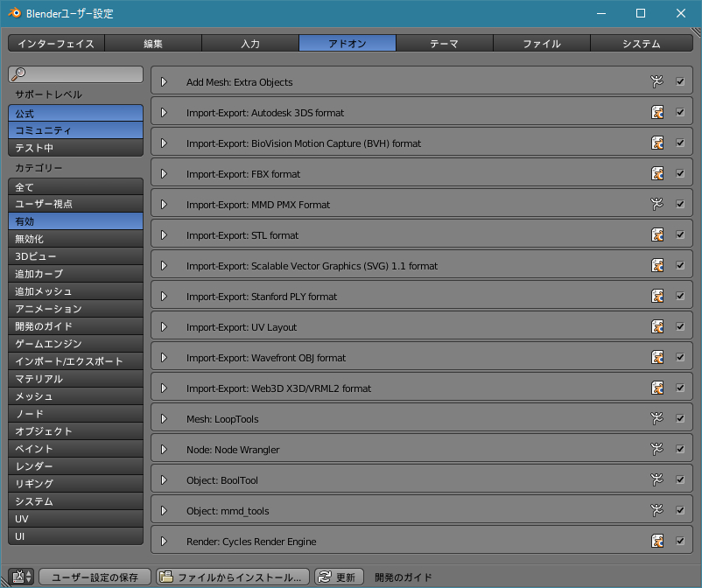Screen dimensions: 702x588
Task: Disable the Import-Export: STL format addon
Action: (680, 235)
